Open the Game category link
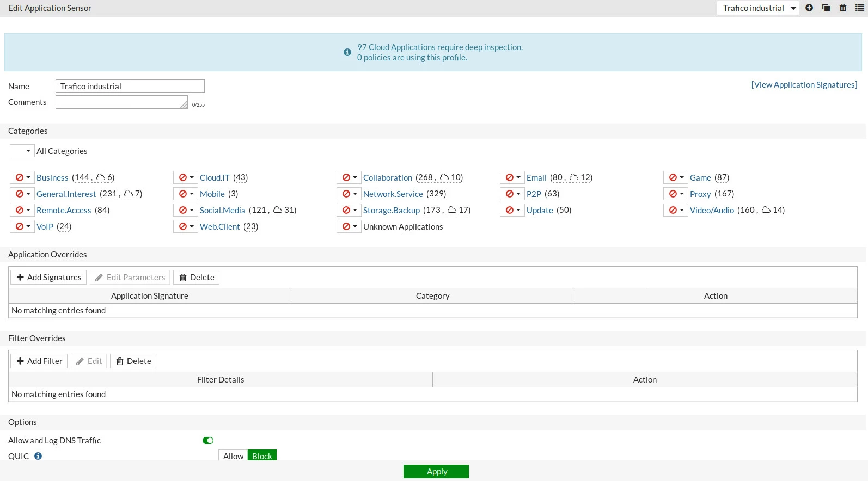Screen dimensions: 868x481 click(x=700, y=178)
